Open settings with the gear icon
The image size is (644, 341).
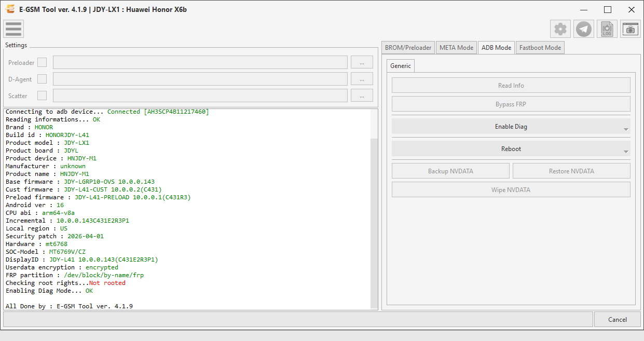click(x=560, y=29)
